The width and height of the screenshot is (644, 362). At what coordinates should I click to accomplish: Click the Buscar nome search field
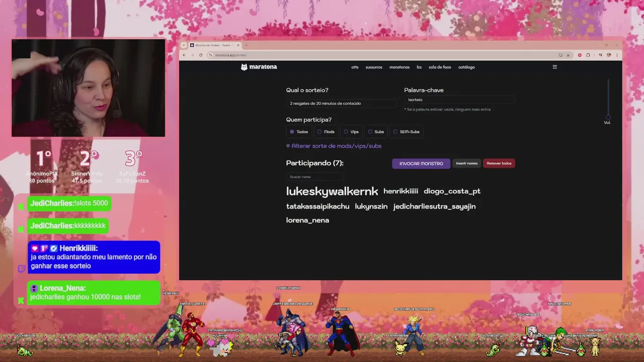[x=315, y=177]
